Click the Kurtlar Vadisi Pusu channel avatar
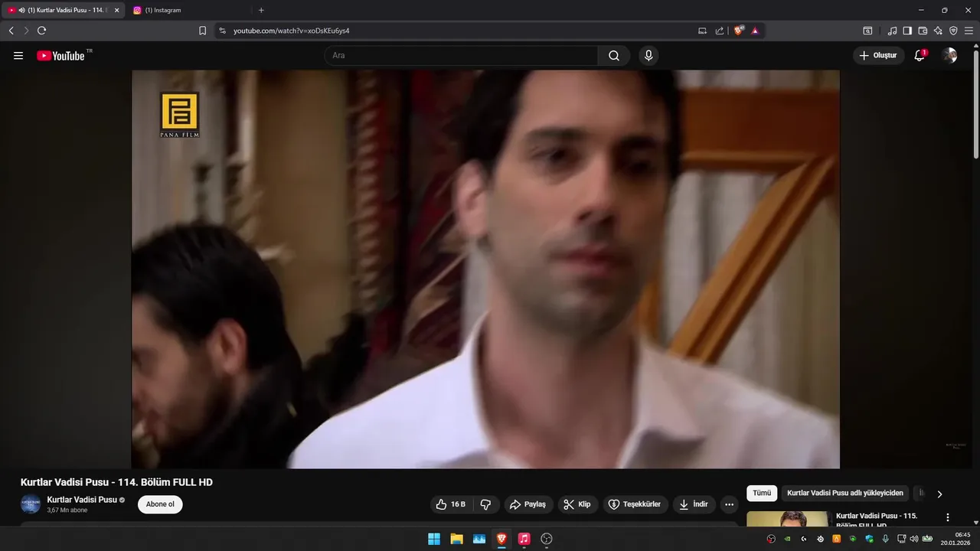This screenshot has height=551, width=980. tap(31, 504)
